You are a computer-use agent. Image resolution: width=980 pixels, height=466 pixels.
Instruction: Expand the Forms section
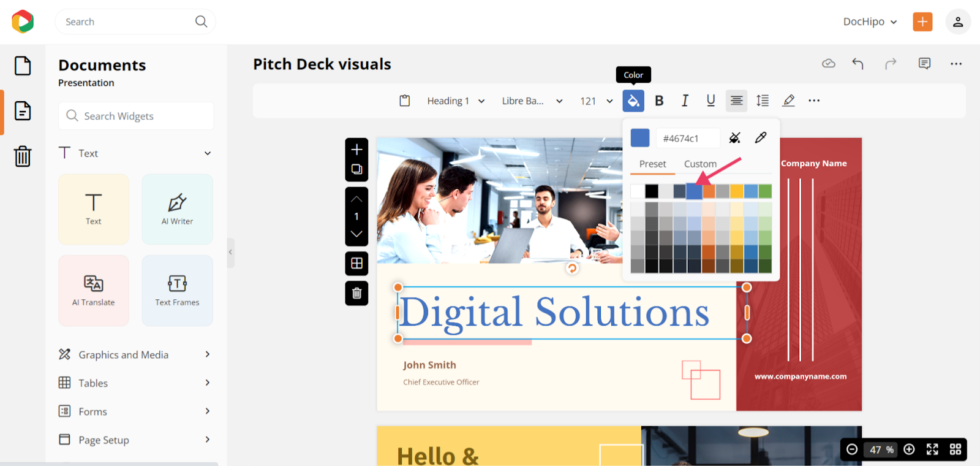click(208, 411)
